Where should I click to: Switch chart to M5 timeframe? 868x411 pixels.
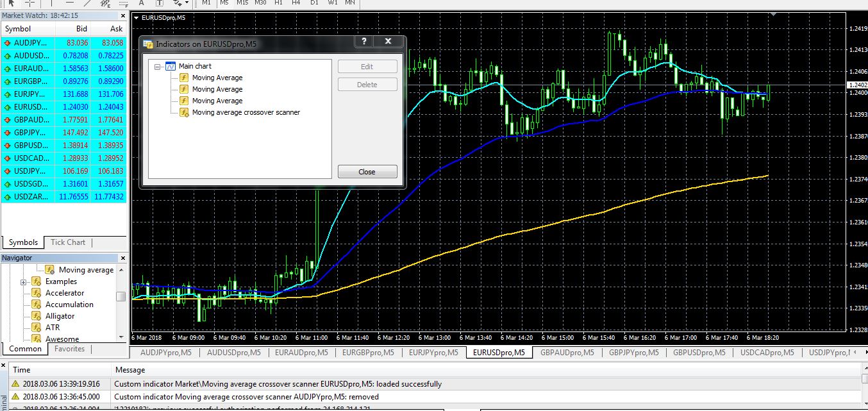[224, 3]
